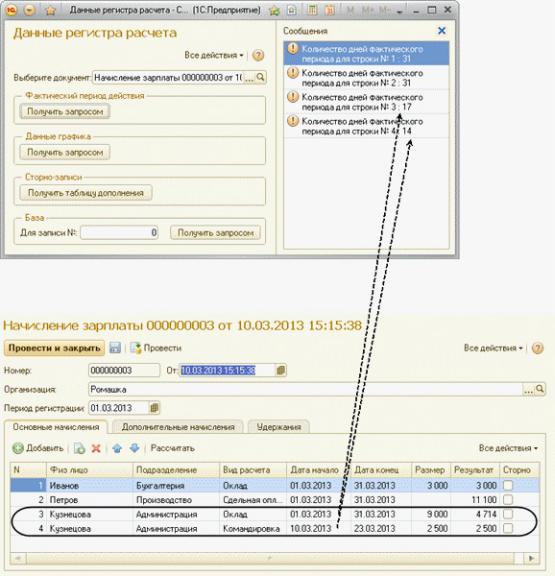The image size is (555, 576).
Task: Click 'Добавить' row button
Action: click(x=38, y=448)
